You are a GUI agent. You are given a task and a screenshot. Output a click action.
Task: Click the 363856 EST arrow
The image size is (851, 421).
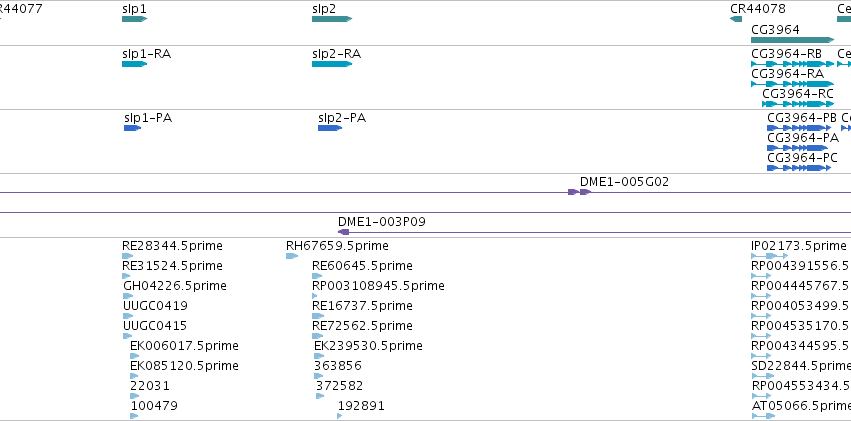(319, 377)
